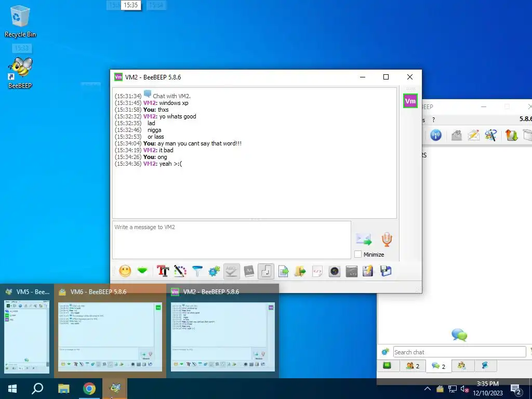Click the send file icon (page with arrow)

click(283, 271)
